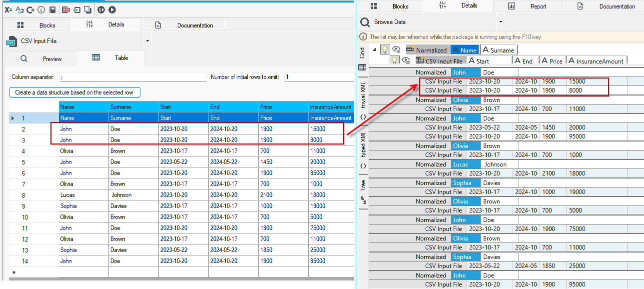Select row 8 cell 'Lucas' in the CSV table
Image resolution: width=644 pixels, height=289 pixels.
coord(83,195)
